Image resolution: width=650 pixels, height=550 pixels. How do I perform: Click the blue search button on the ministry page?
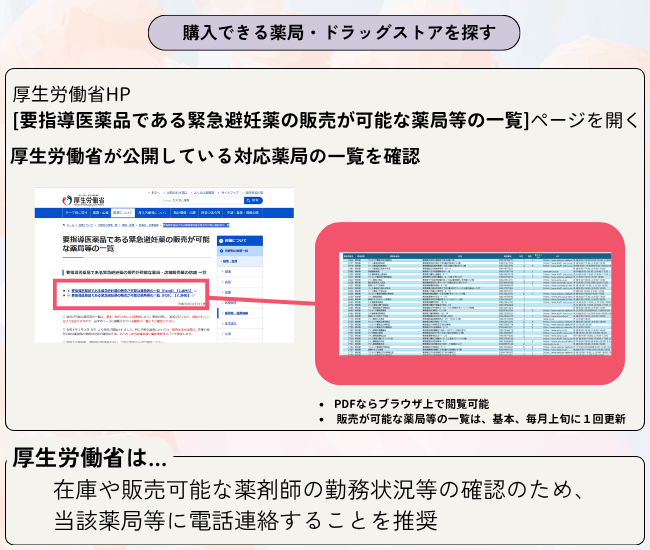[253, 201]
